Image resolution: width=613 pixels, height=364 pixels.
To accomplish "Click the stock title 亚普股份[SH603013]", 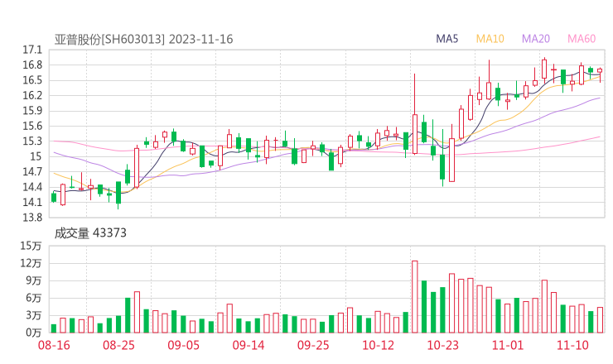I will [110, 39].
